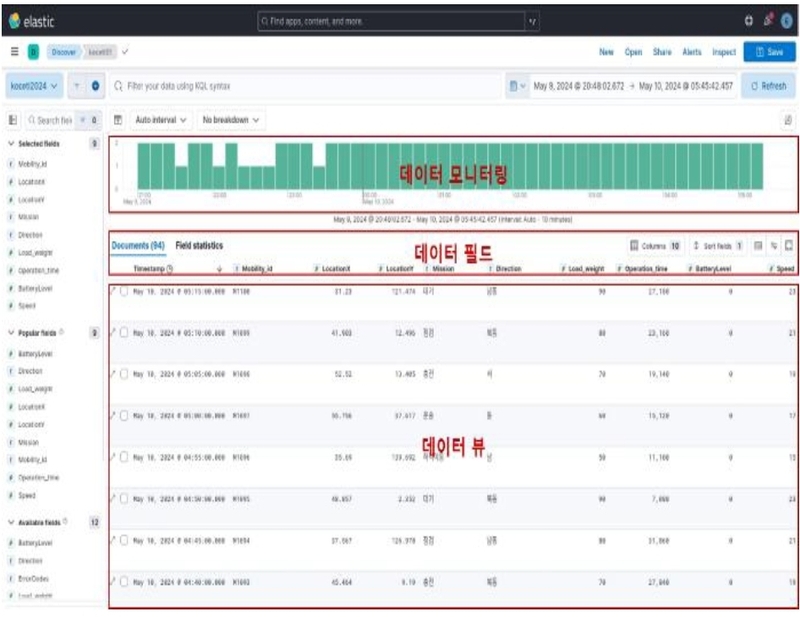Select the row checkbox for 05:05:00

click(124, 374)
